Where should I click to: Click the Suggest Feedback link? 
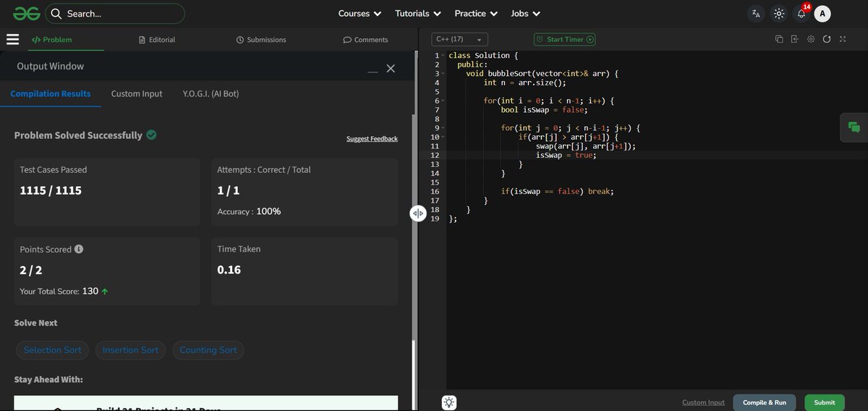(372, 139)
